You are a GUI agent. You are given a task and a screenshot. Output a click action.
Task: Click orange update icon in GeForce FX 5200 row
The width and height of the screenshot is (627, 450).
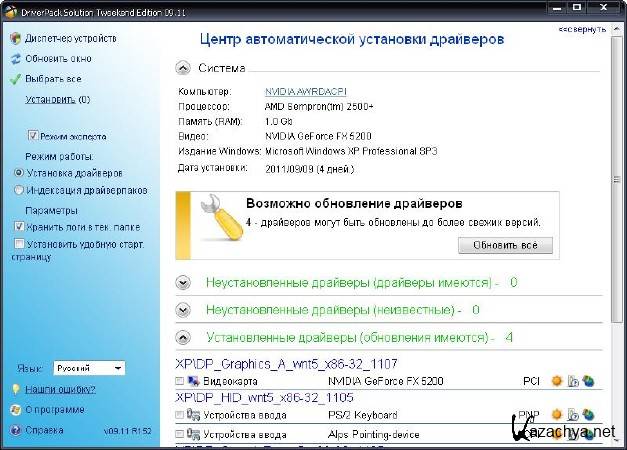(x=557, y=382)
